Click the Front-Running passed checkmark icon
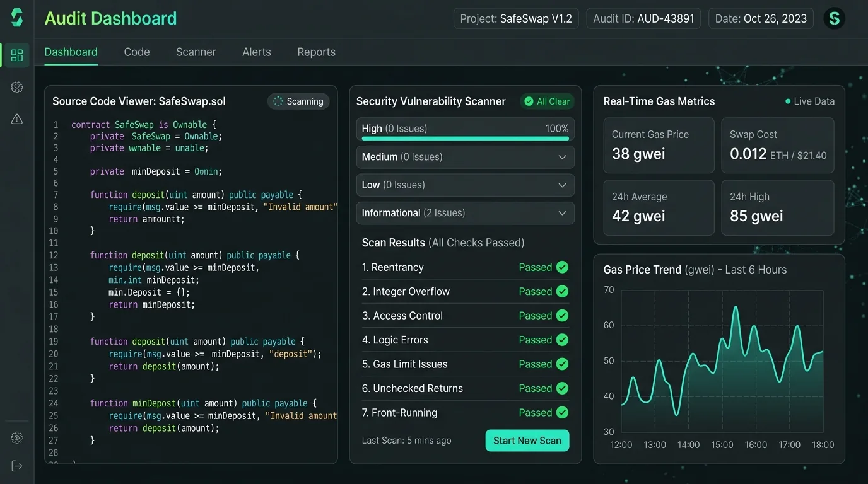868x484 pixels. click(562, 413)
